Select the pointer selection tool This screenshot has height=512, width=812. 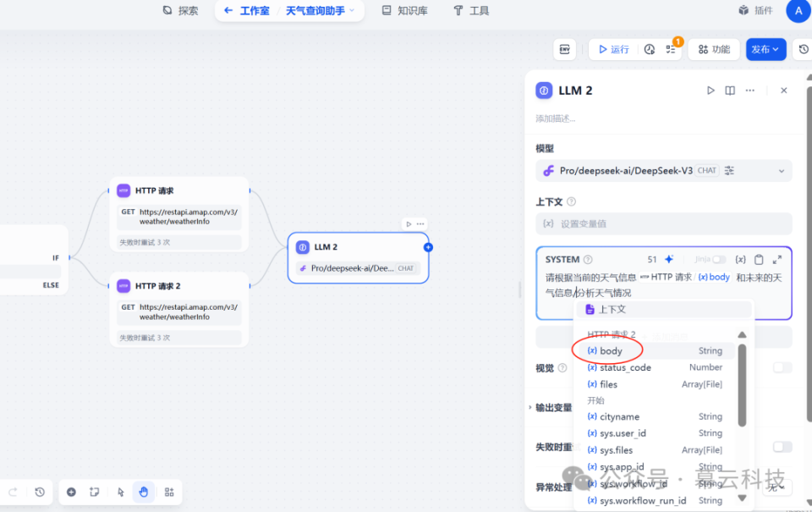119,492
